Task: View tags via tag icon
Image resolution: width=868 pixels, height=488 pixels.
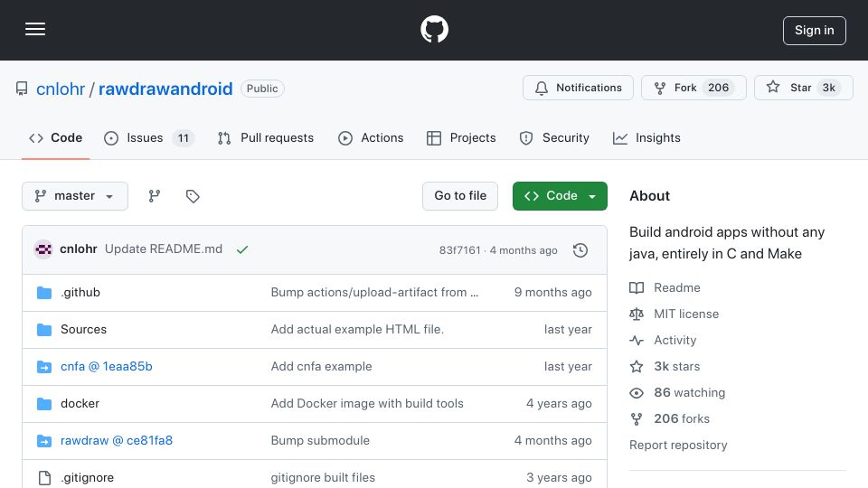Action: (193, 196)
